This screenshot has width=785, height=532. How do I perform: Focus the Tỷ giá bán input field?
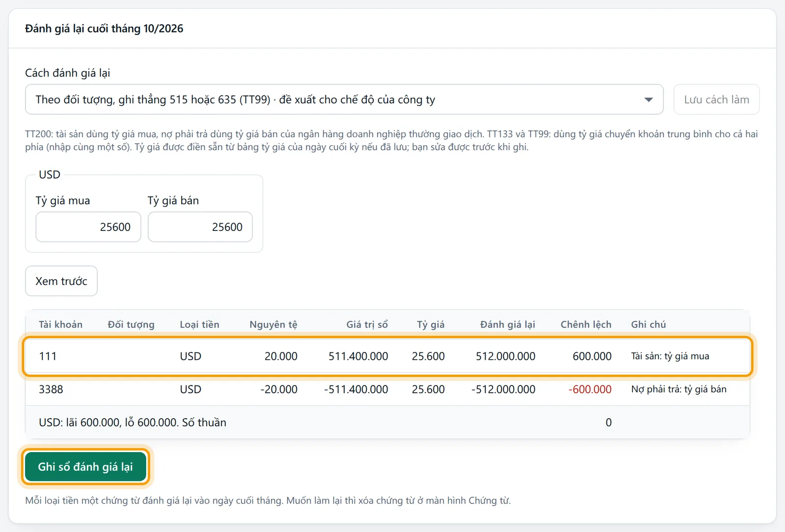tap(200, 227)
